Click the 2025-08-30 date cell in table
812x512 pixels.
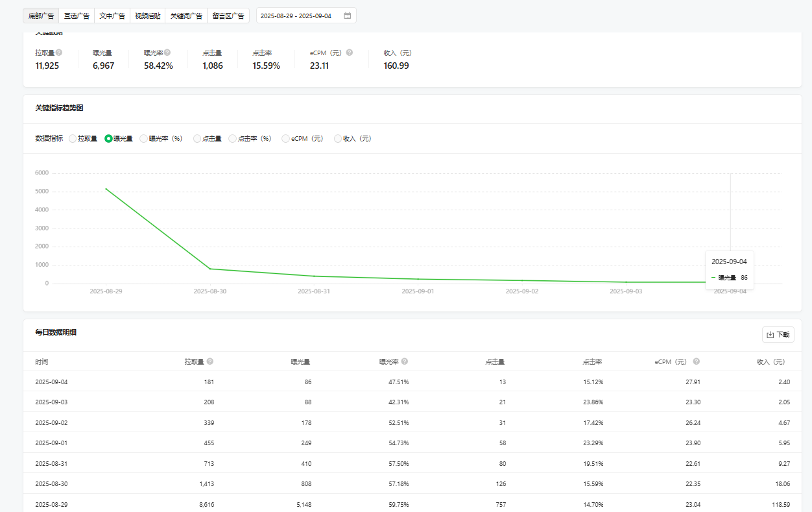click(x=51, y=484)
